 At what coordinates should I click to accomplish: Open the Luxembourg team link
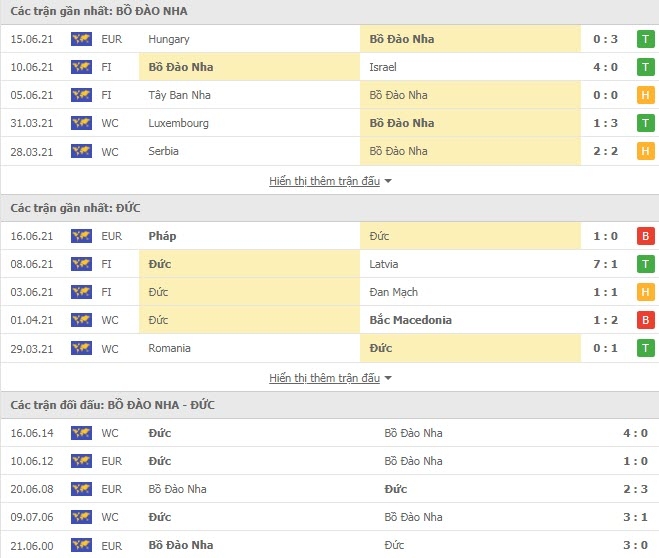[178, 123]
